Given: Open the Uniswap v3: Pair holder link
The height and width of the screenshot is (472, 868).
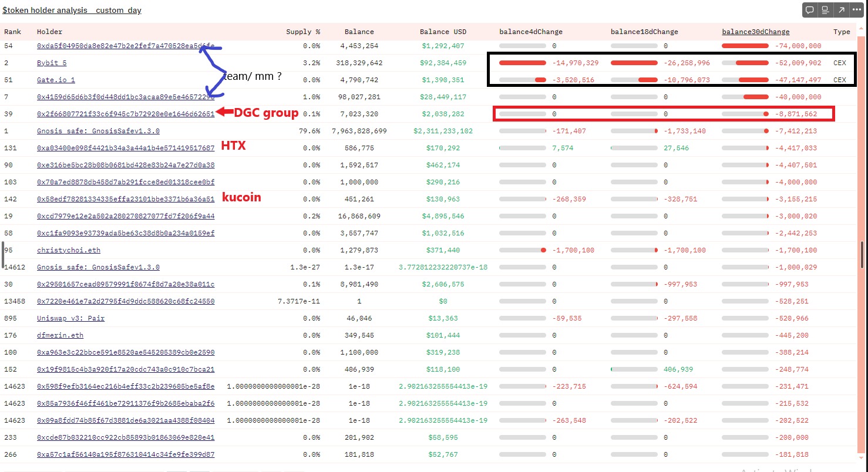Looking at the screenshot, I should [x=70, y=318].
